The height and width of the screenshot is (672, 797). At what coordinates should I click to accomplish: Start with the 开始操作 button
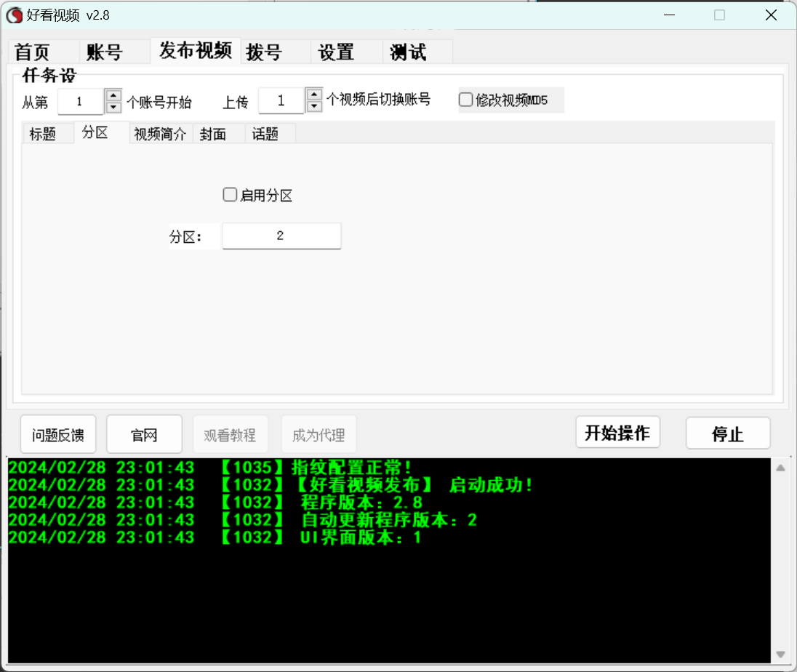617,433
